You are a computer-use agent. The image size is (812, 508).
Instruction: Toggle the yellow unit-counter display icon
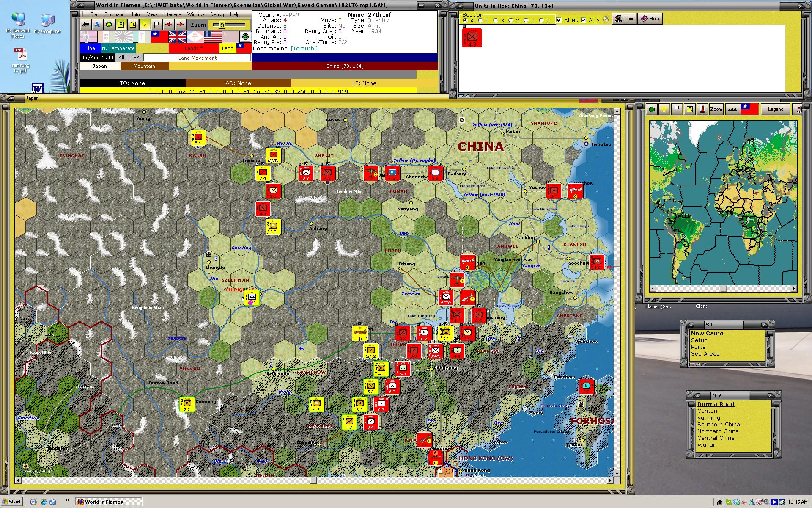pos(121,25)
